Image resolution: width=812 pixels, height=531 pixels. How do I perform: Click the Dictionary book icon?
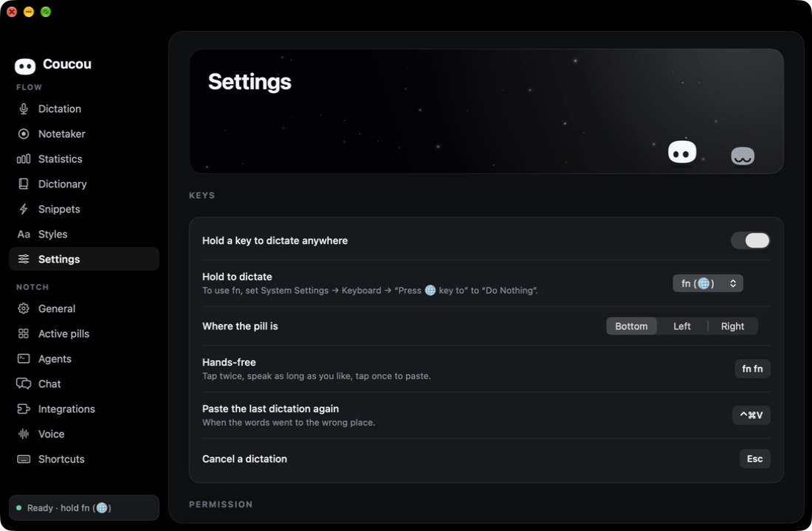[24, 184]
